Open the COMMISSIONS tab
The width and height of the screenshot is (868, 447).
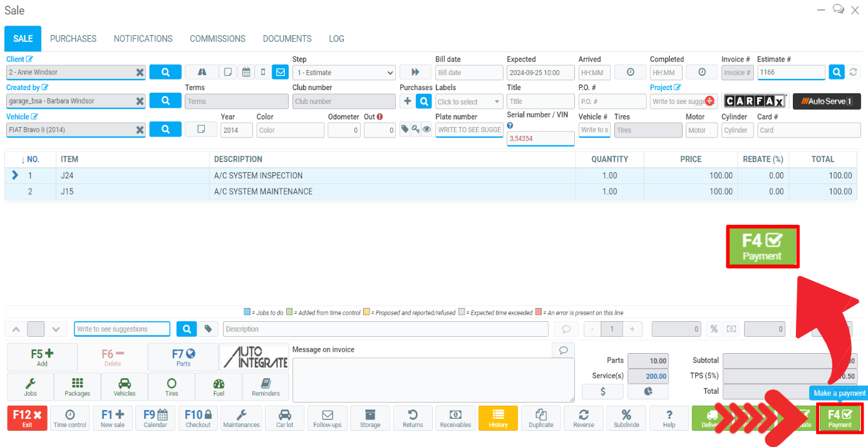(x=217, y=38)
